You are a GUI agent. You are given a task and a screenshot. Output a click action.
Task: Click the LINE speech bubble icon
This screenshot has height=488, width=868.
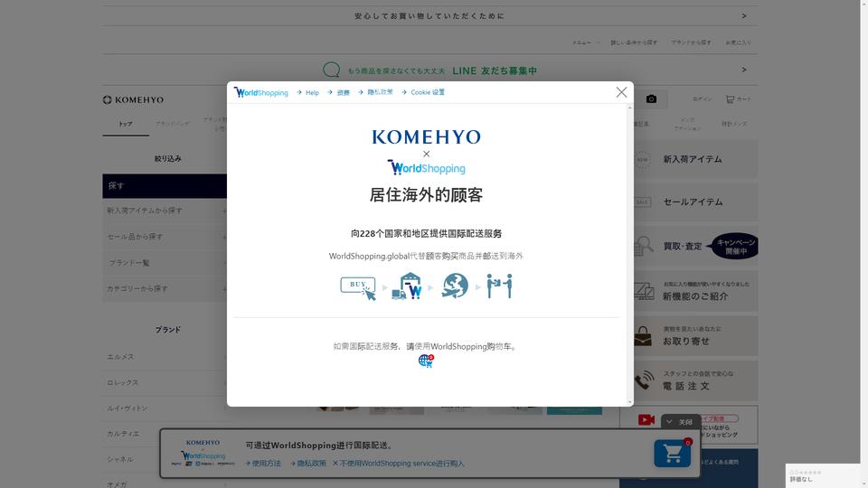[x=332, y=70]
